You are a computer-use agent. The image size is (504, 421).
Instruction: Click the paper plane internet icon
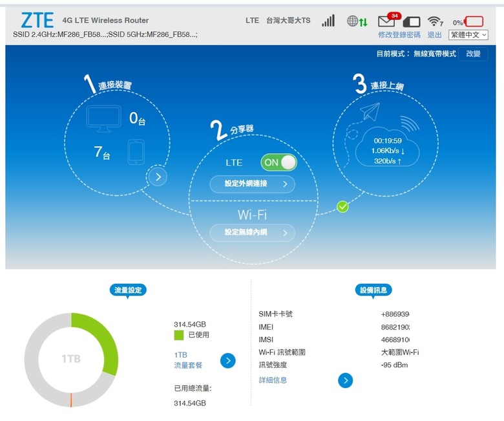[x=370, y=111]
